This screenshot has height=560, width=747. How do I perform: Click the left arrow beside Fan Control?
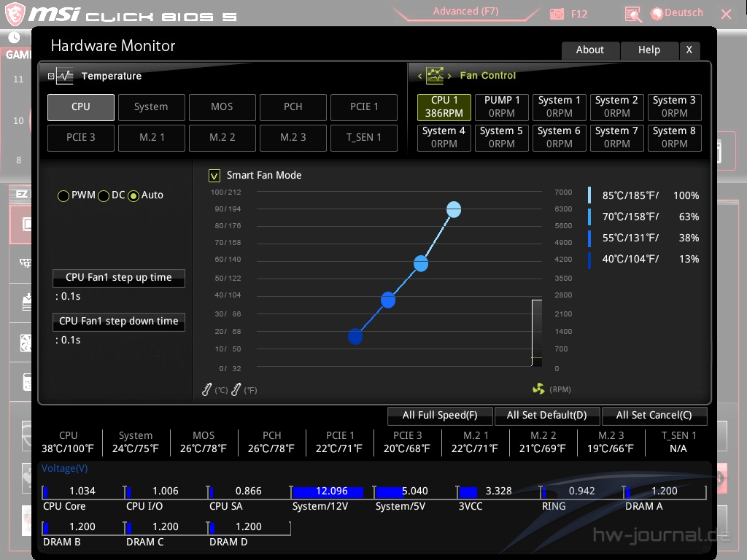tap(419, 76)
